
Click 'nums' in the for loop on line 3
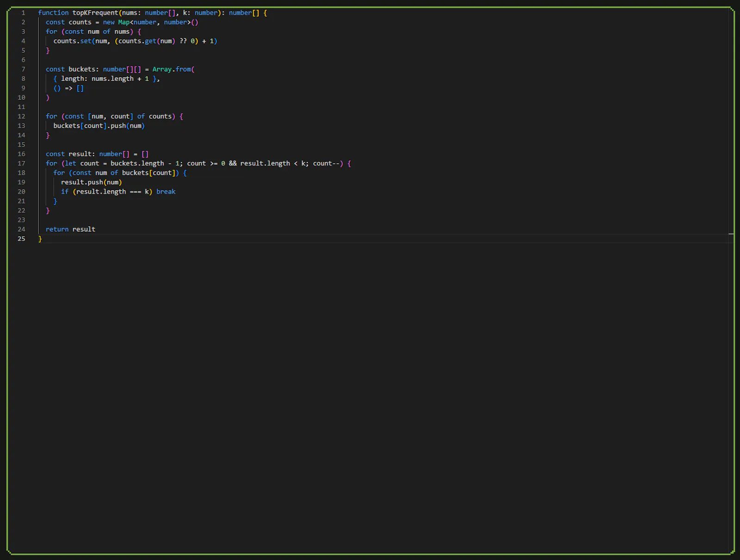click(x=122, y=31)
